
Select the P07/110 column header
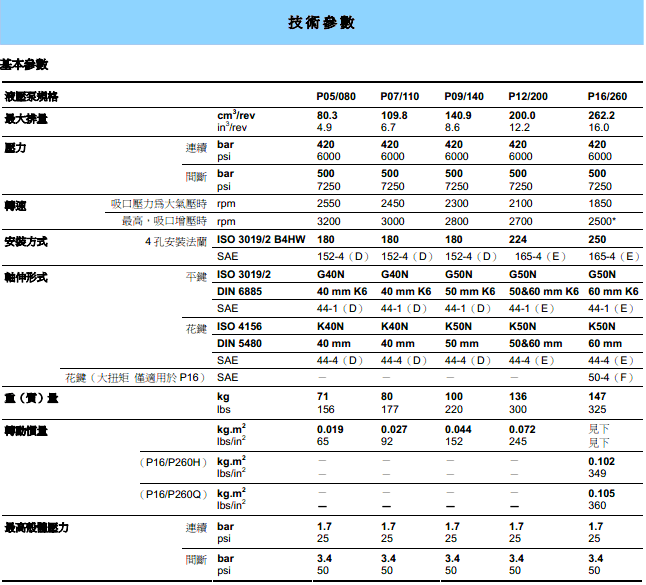point(400,97)
